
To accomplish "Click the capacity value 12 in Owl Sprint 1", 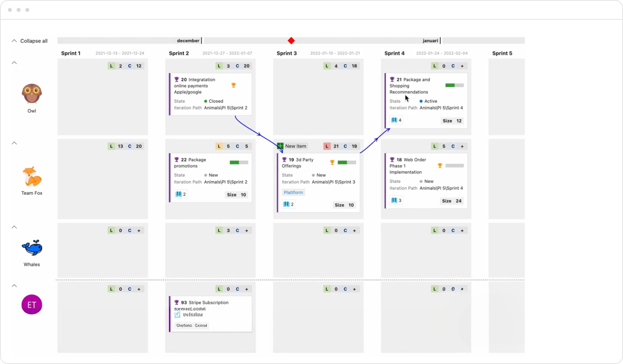I will pyautogui.click(x=139, y=66).
